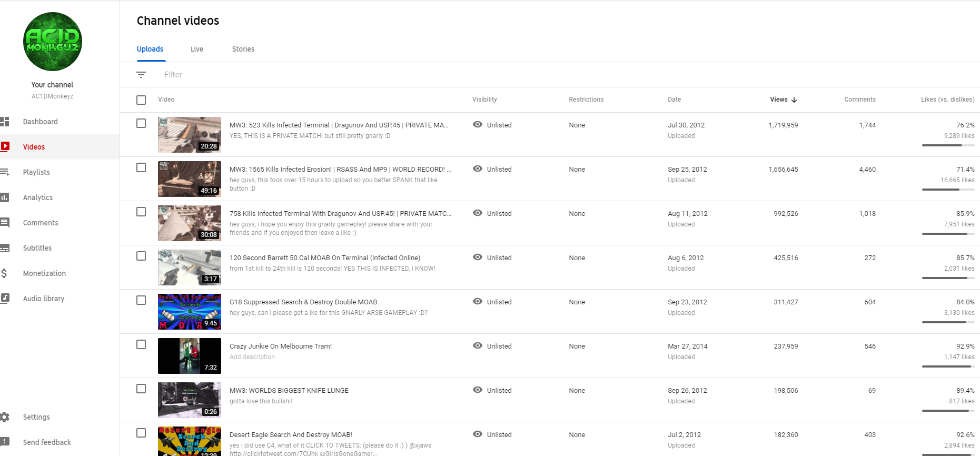Click the Comments sidebar icon
The width and height of the screenshot is (980, 456).
point(5,223)
